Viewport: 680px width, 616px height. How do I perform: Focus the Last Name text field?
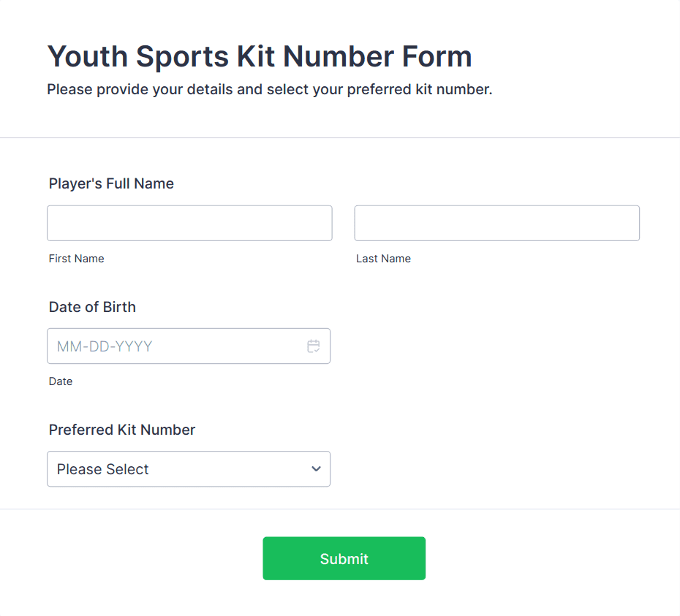click(496, 223)
